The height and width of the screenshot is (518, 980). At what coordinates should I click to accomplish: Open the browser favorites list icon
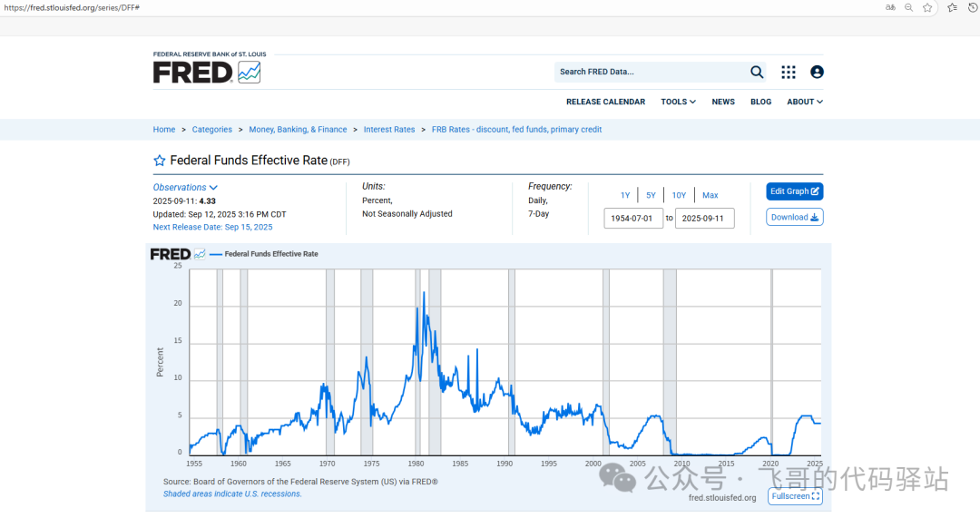(x=952, y=7)
